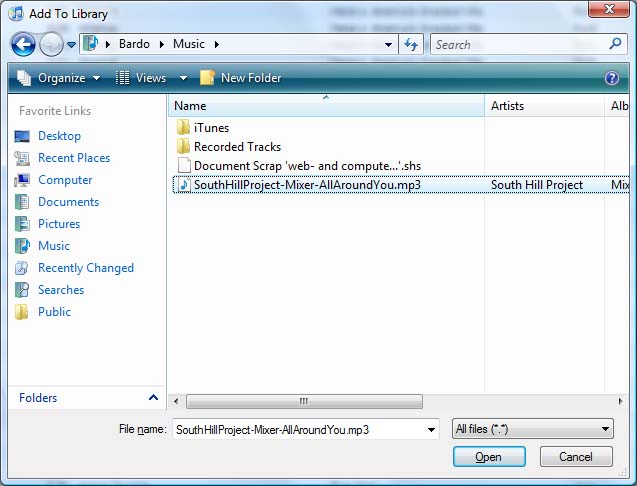Image resolution: width=637 pixels, height=486 pixels.
Task: Open the Recorded Tracks folder
Action: tap(237, 147)
